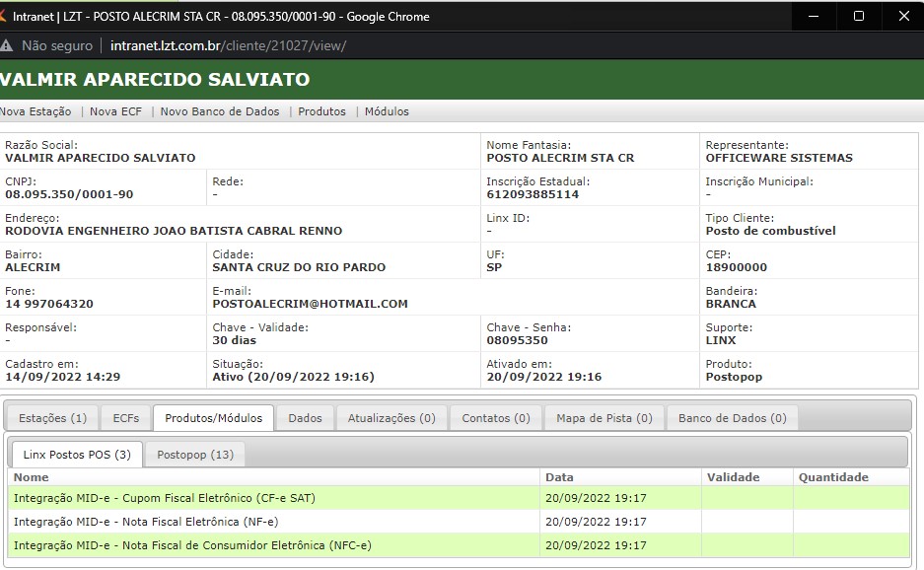Screen dimensions: 924x570
Task: Switch to the Estações (1) tab
Action: point(52,418)
